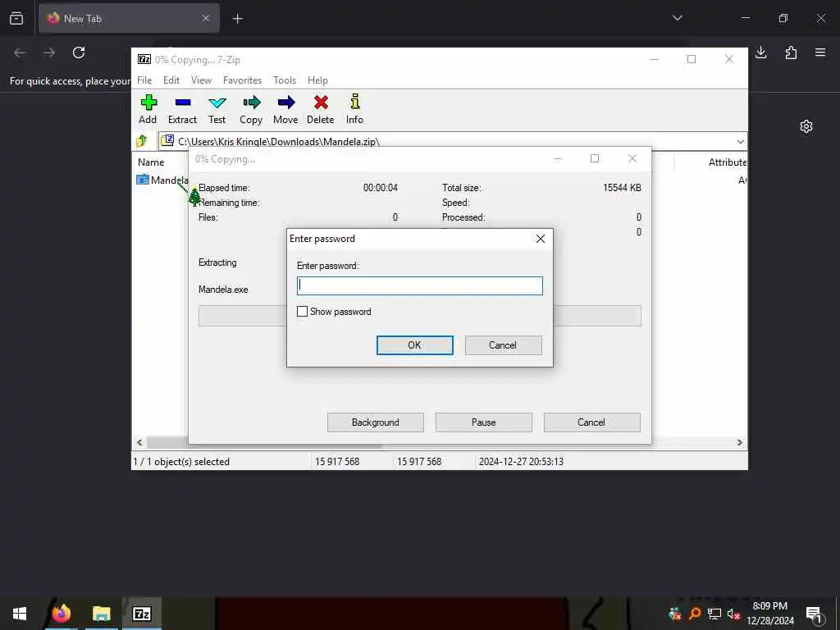The width and height of the screenshot is (840, 630).
Task: Close the New Tab tab with X
Action: pyautogui.click(x=206, y=18)
